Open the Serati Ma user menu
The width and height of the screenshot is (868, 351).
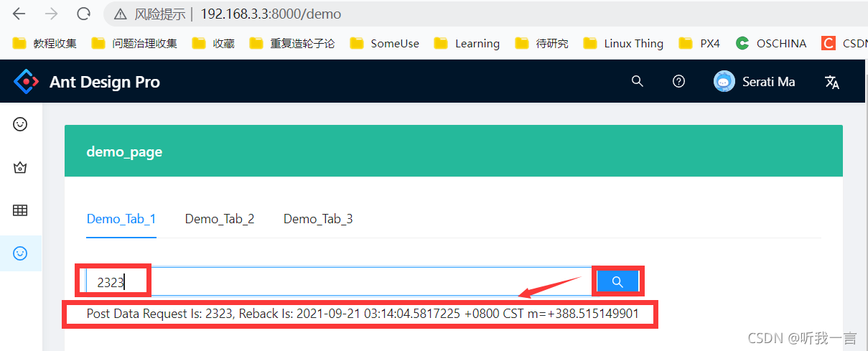[755, 81]
